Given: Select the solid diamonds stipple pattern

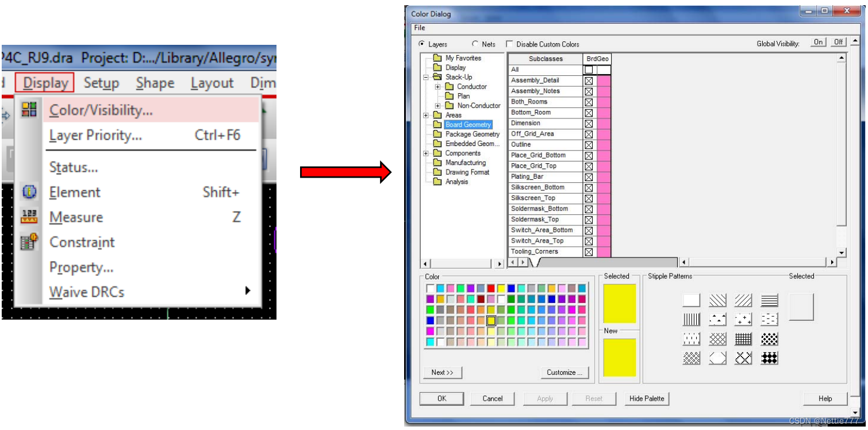Looking at the screenshot, I should point(769,358).
